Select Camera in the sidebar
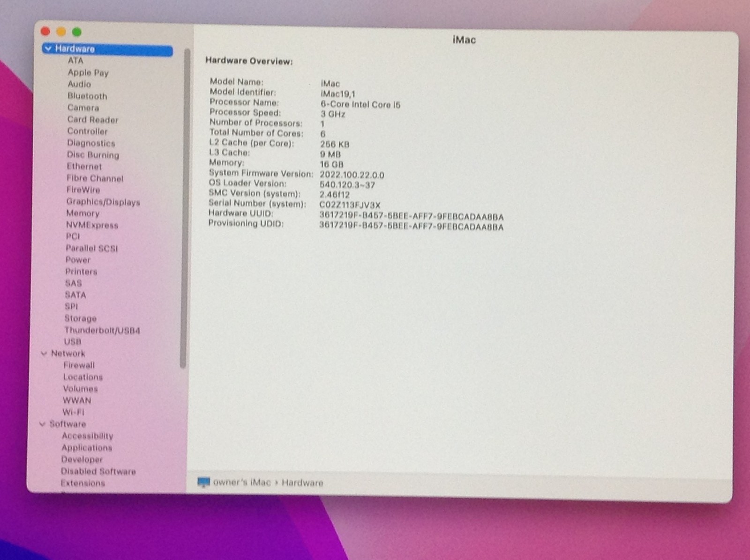750x560 pixels. coord(83,108)
